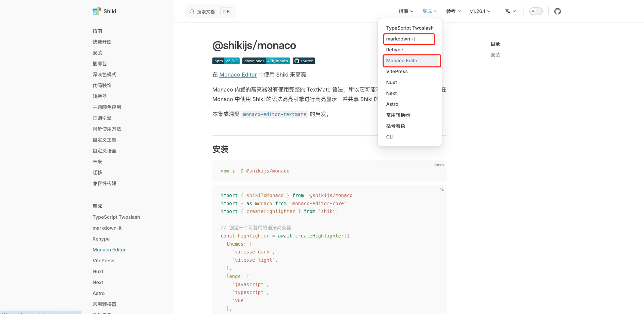Open 捆绑包 in the sidebar
Viewport: 644px width, 314px height.
(x=100, y=64)
